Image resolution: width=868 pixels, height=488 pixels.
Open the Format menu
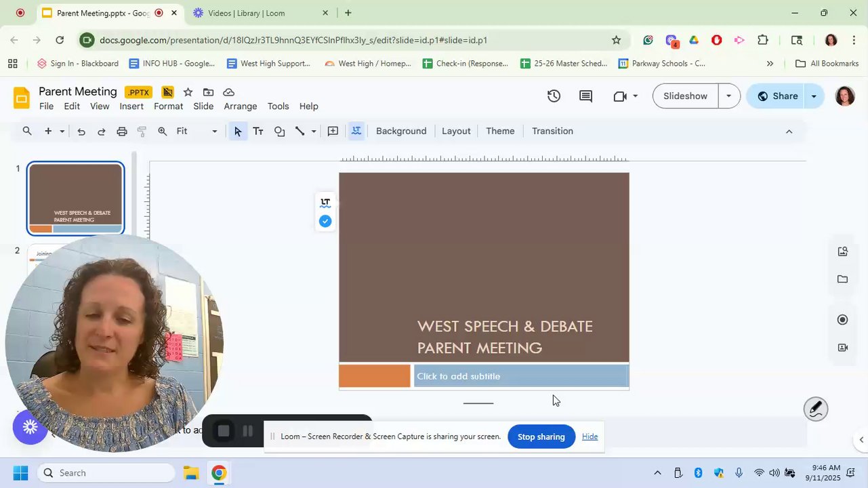[168, 106]
